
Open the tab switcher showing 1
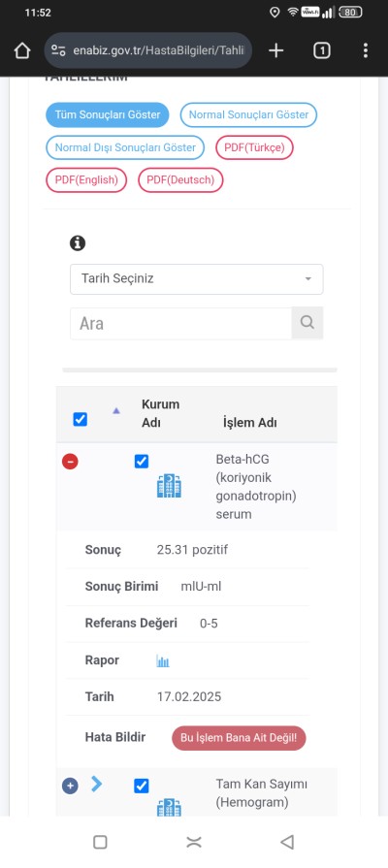322,51
